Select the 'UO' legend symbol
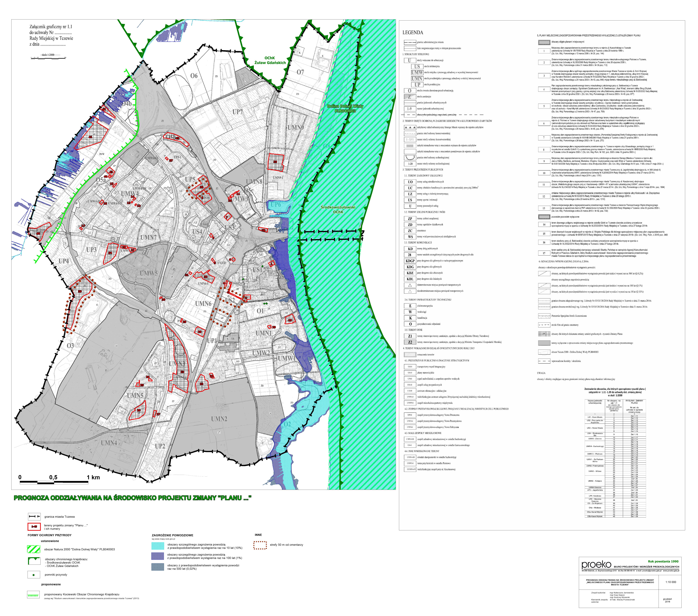Screen dimensions: 698x616 point(410,182)
